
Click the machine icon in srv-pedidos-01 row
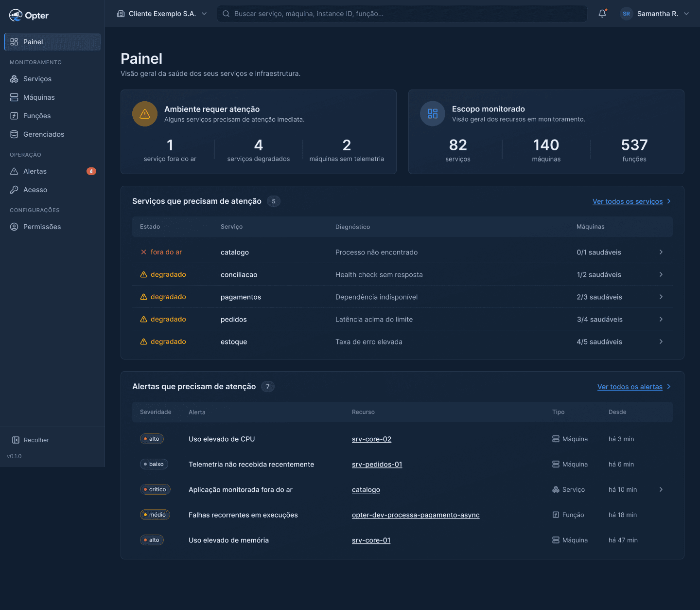pyautogui.click(x=556, y=464)
